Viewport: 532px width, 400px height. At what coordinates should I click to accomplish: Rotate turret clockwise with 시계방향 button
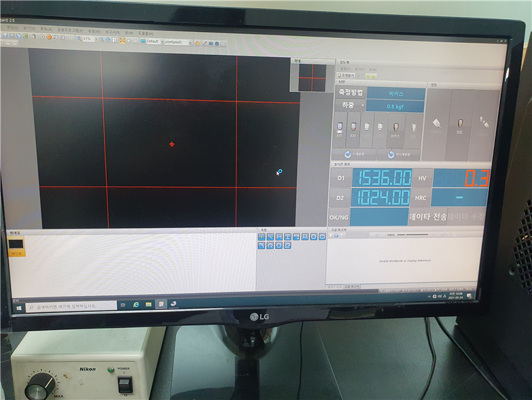tap(354, 154)
